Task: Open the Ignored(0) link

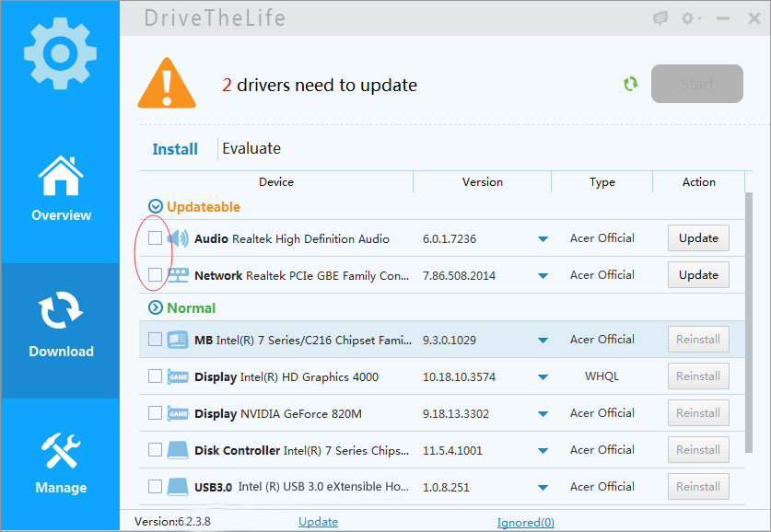Action: pos(526,522)
